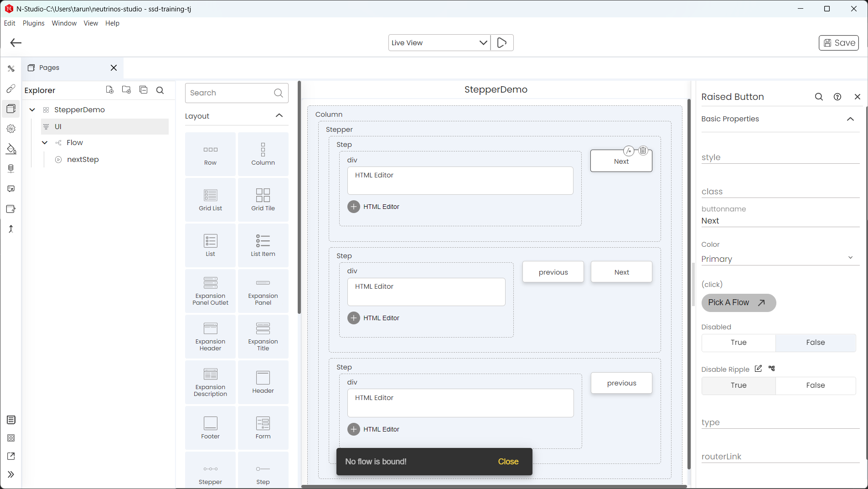Add HTML Editor in first step div
The image size is (868, 489).
[x=354, y=207]
